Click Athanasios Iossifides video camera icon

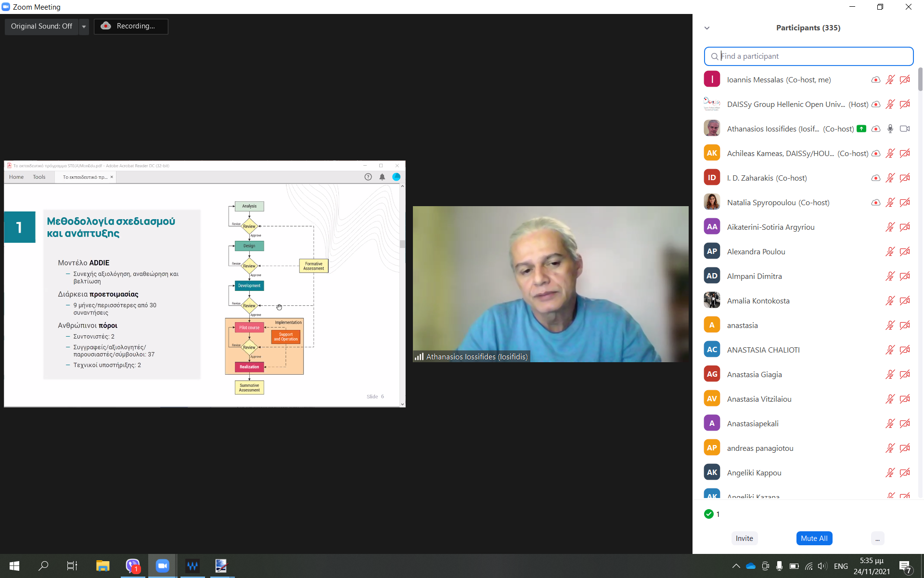click(905, 129)
